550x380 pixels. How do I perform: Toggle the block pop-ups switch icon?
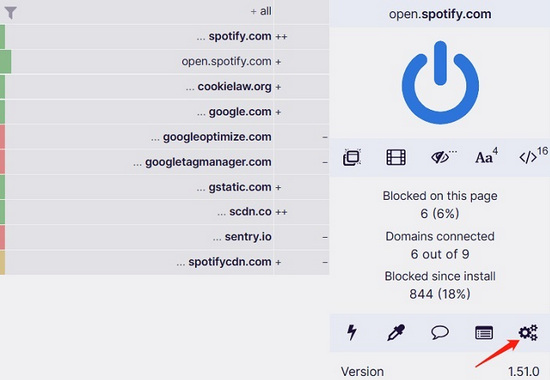[352, 157]
